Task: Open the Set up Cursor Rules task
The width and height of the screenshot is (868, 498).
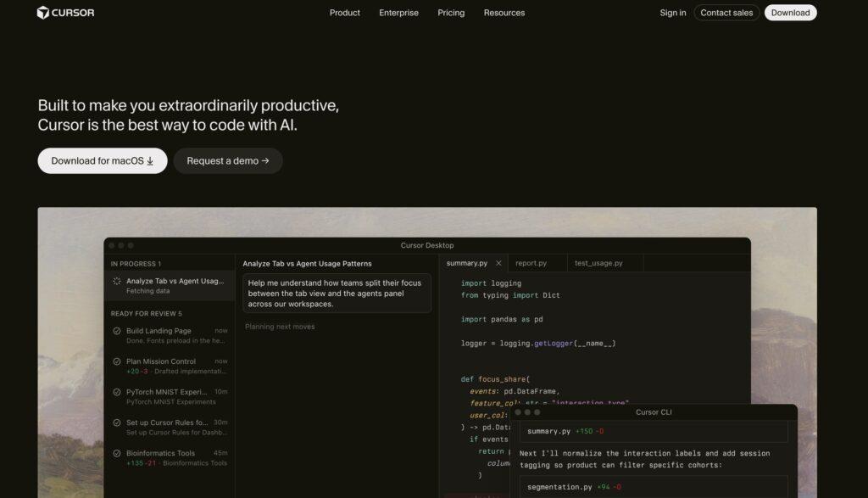Action: [x=170, y=427]
